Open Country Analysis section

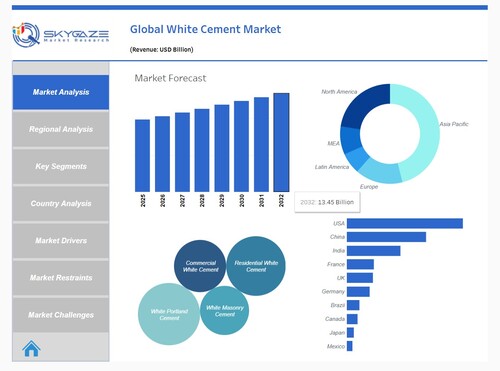61,203
